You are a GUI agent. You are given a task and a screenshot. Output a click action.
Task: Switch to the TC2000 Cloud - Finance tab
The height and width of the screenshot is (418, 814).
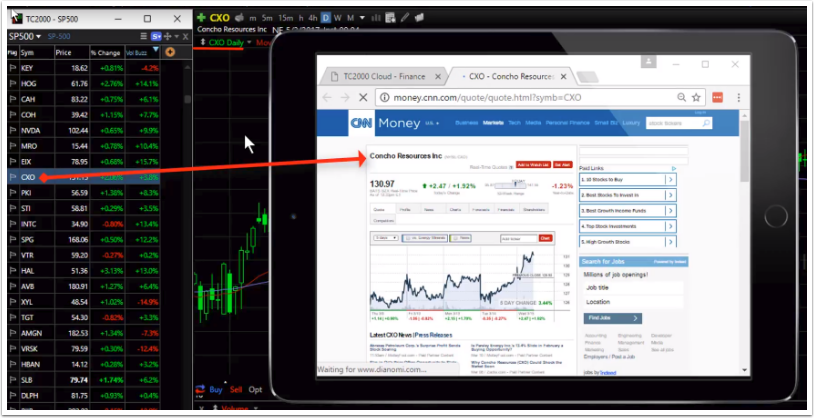(x=383, y=77)
